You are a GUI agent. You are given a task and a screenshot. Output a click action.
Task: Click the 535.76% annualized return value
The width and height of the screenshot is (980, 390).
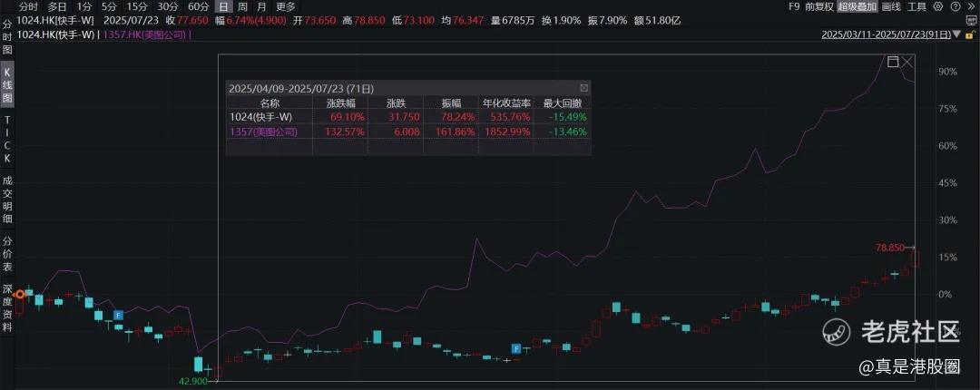[511, 117]
